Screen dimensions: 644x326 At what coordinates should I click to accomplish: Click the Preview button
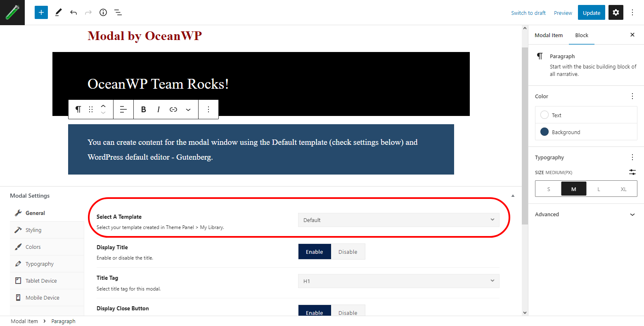tap(563, 13)
